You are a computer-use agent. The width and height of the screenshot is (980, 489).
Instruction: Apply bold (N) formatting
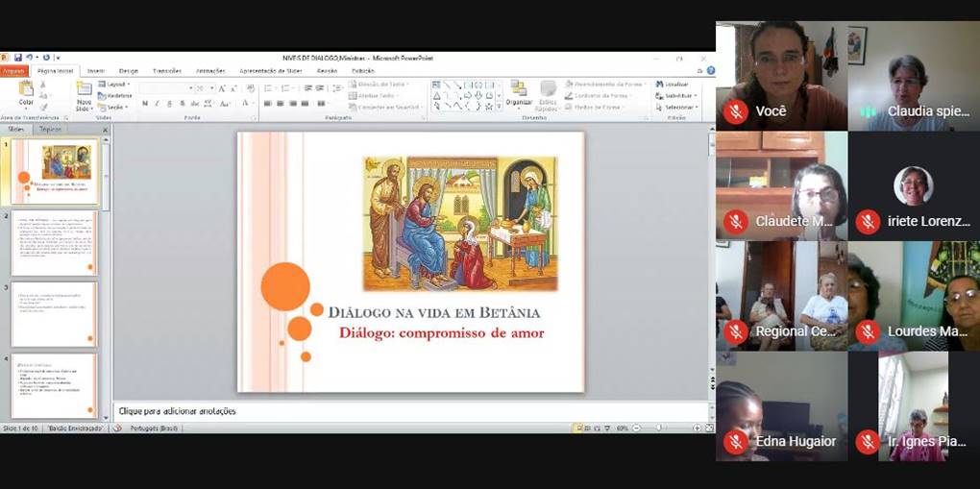point(145,103)
